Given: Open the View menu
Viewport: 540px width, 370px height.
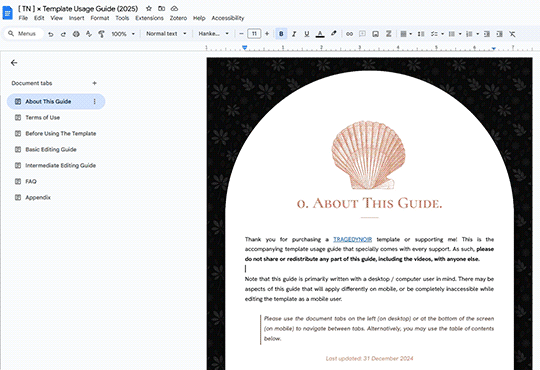Looking at the screenshot, I should (56, 18).
